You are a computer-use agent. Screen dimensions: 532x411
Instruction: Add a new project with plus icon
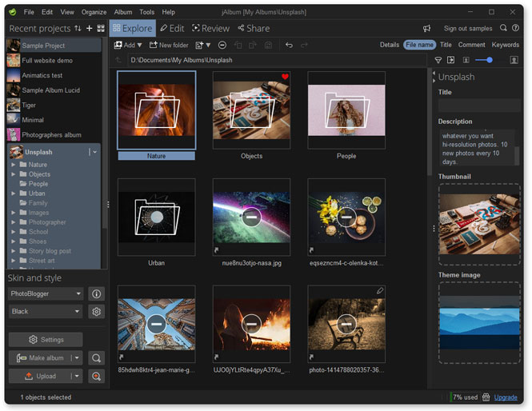(90, 28)
